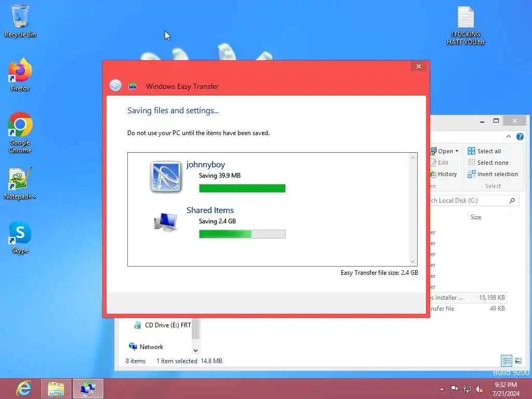Open Explorer help question mark icon

click(x=520, y=137)
